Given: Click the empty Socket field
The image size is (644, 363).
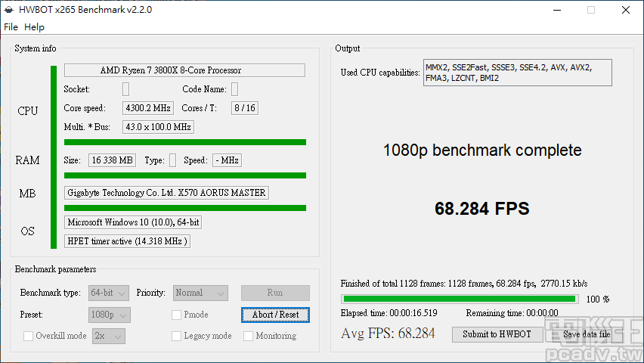Looking at the screenshot, I should click(125, 89).
